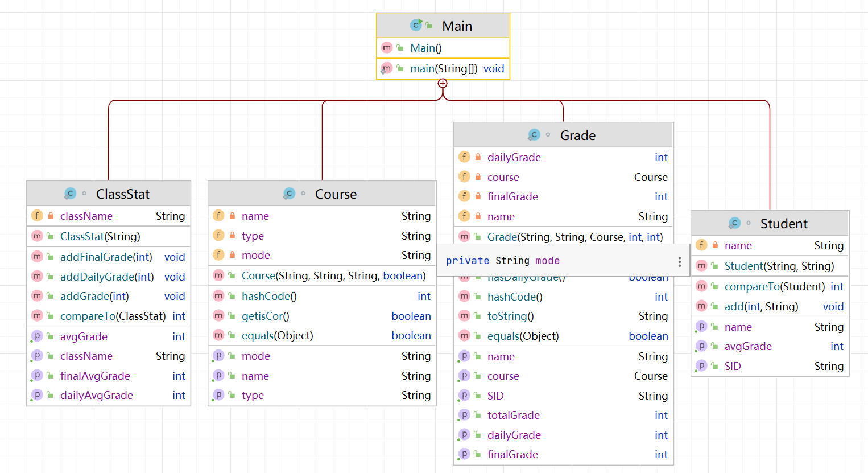868x473 pixels.
Task: Click field icon beside dailyGrade in Grade
Action: pos(464,157)
